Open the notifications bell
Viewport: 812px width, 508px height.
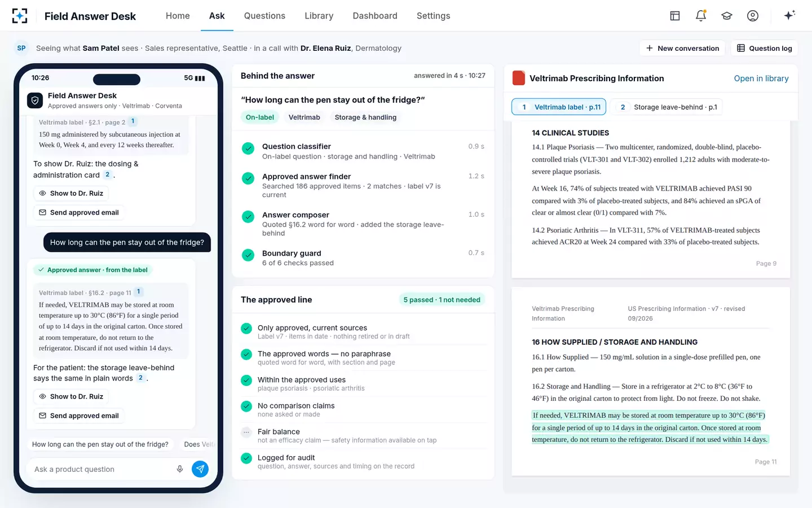tap(701, 16)
